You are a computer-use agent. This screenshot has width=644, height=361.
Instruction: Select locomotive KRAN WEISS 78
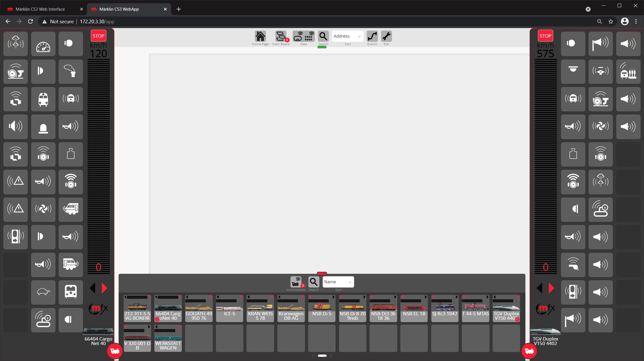[x=260, y=308]
